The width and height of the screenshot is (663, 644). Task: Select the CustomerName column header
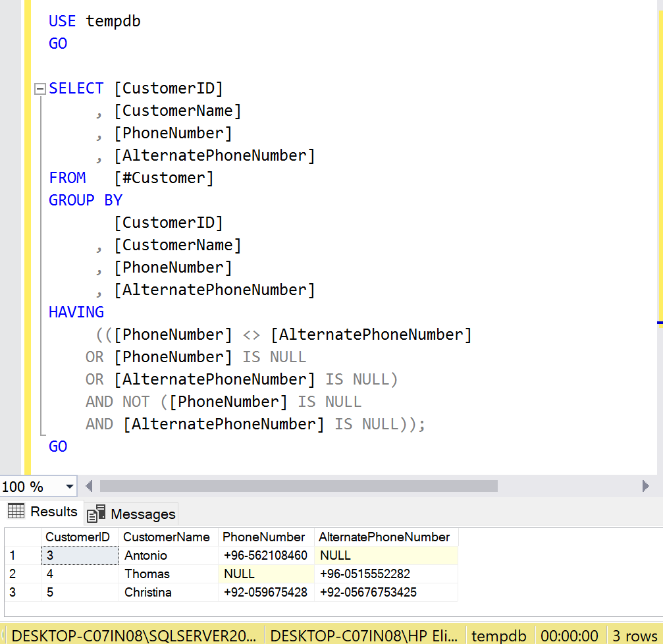[x=167, y=537]
